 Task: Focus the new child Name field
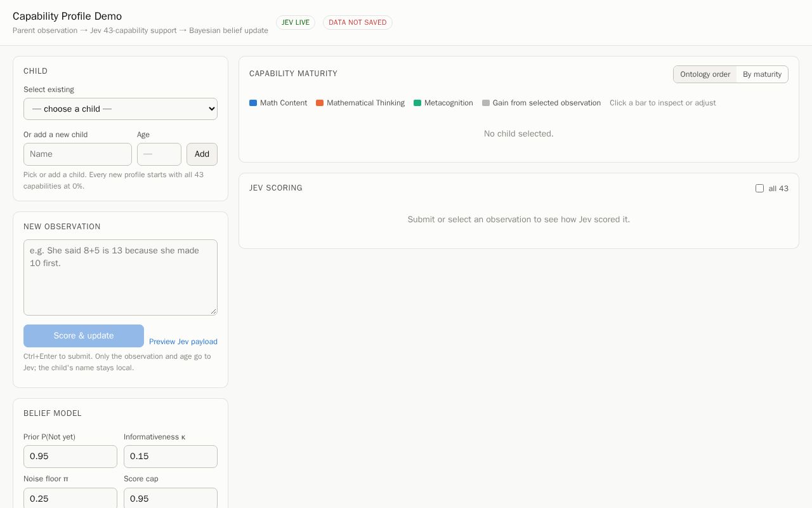point(77,154)
